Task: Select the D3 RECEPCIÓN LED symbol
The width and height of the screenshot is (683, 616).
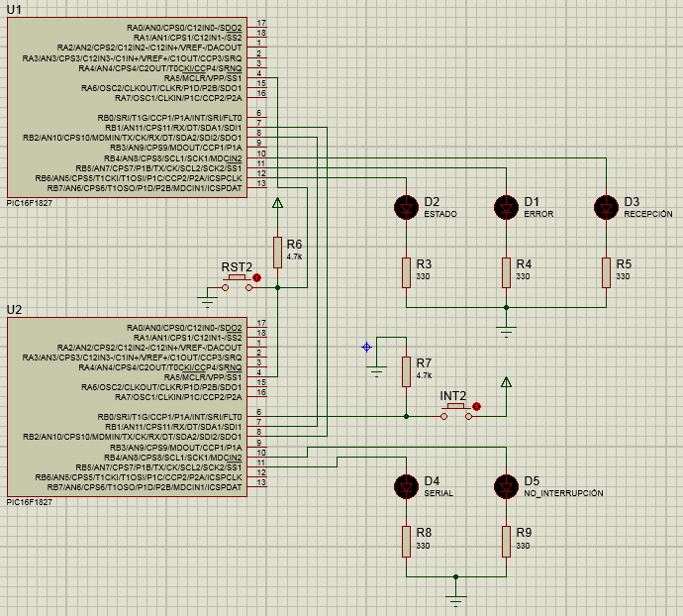Action: [x=606, y=208]
